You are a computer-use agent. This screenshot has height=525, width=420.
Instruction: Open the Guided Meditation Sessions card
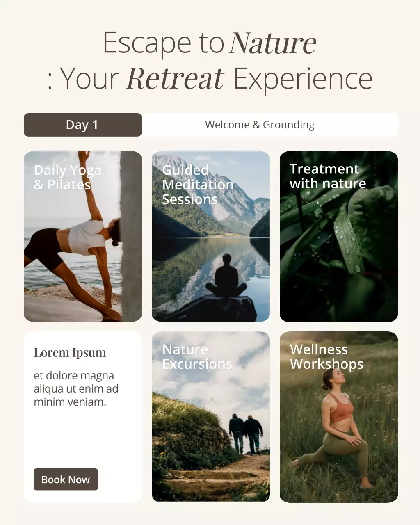(x=211, y=236)
